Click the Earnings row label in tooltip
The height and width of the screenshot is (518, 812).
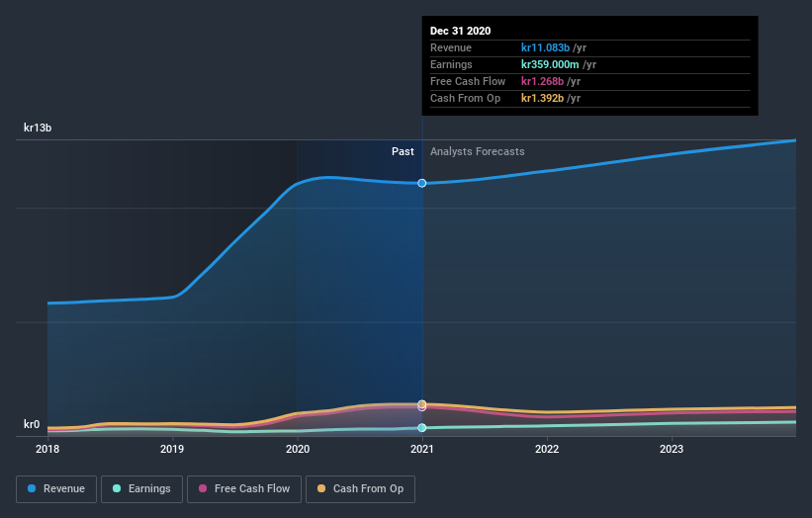(451, 64)
